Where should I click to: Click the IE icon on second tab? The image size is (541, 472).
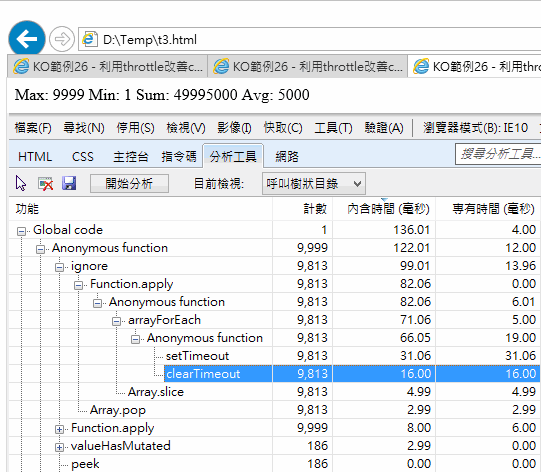[x=221, y=66]
